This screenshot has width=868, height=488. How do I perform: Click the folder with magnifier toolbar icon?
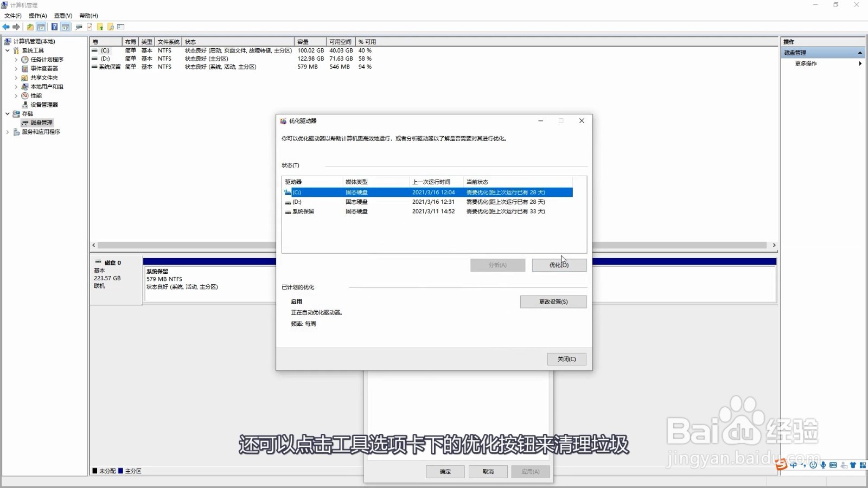[111, 27]
